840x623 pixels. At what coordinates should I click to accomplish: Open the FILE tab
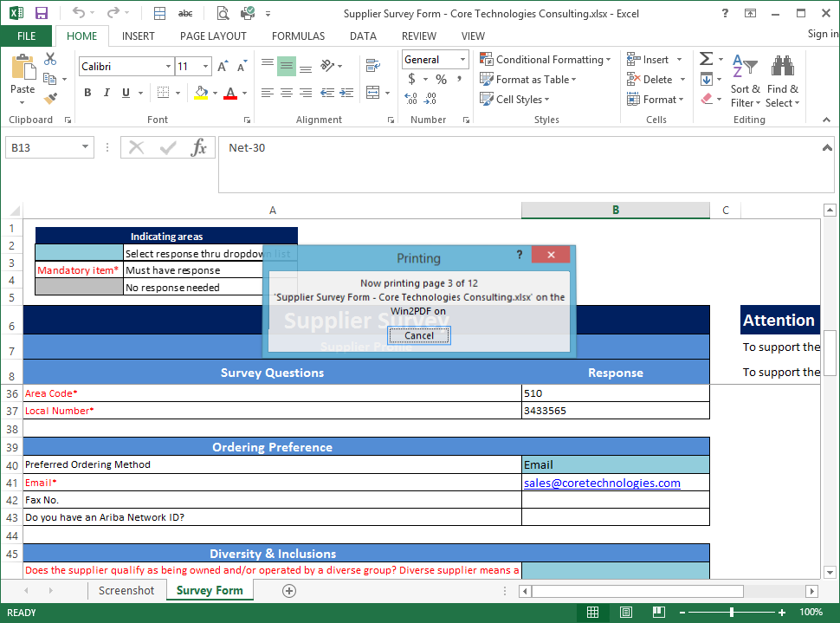pyautogui.click(x=26, y=36)
